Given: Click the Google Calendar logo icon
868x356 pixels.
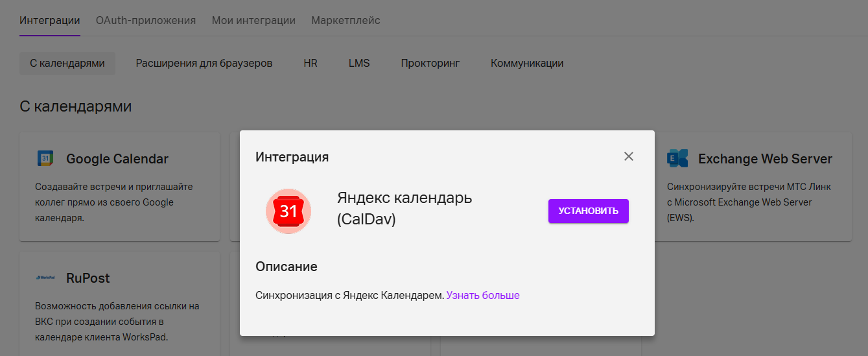Looking at the screenshot, I should (x=45, y=159).
